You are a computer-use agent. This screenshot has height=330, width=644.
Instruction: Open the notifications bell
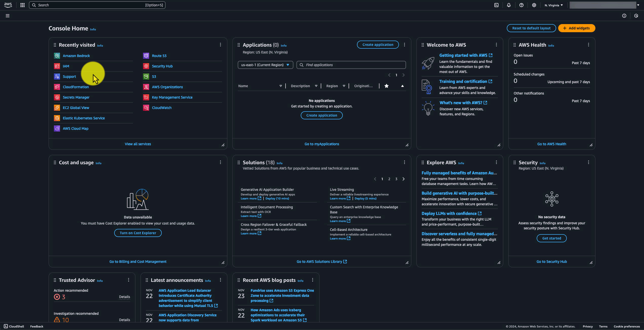tap(509, 5)
